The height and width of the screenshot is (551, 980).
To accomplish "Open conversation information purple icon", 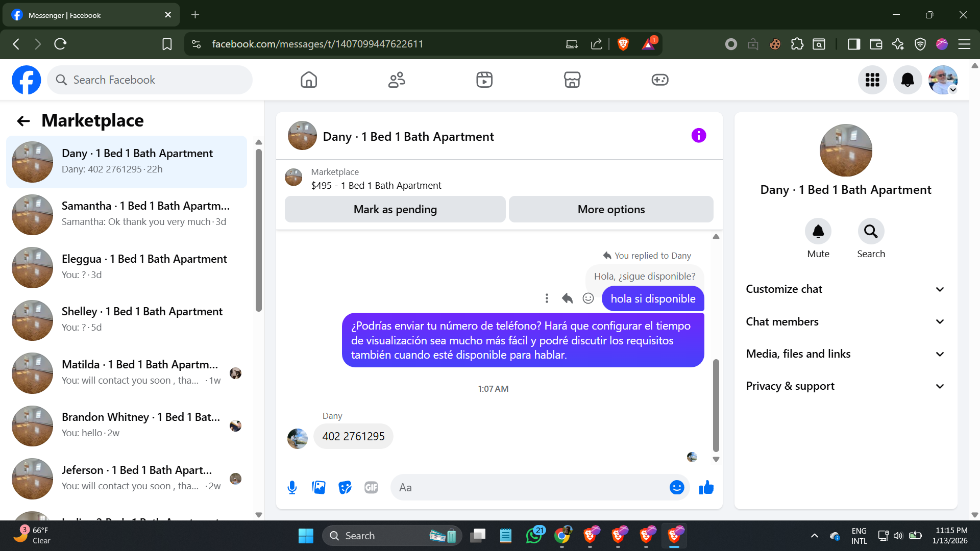I will click(698, 136).
